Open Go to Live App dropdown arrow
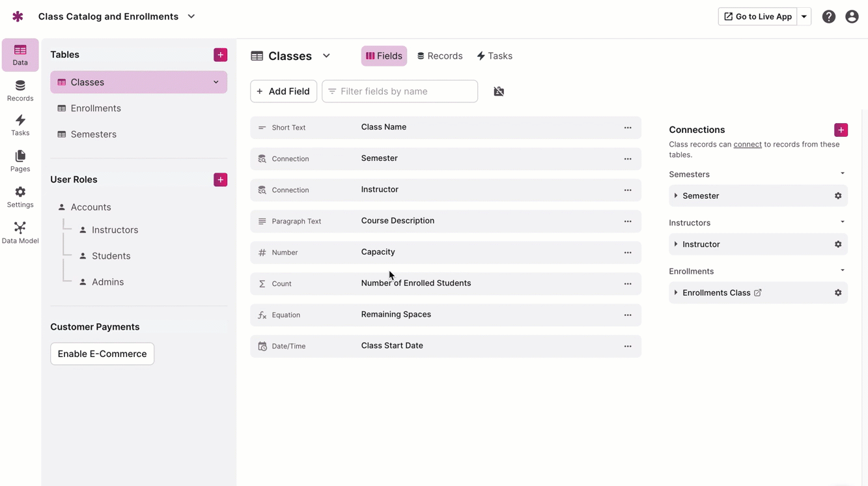Screen dimensions: 868x486 click(x=804, y=17)
